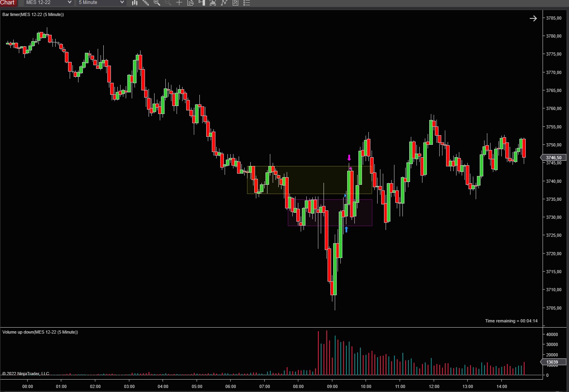This screenshot has width=569, height=392.
Task: Click the zoom in magnifier
Action: (157, 3)
